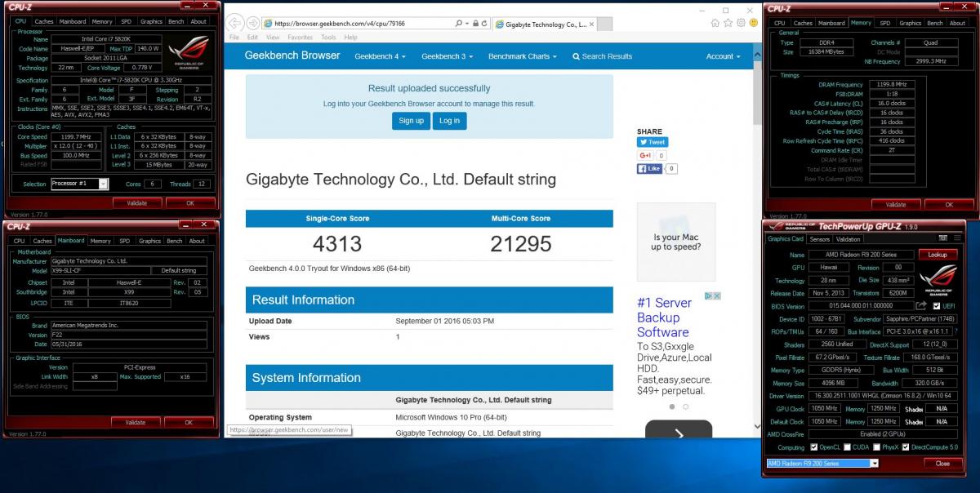
Task: Click the Close button in GPU-Z
Action: click(942, 463)
